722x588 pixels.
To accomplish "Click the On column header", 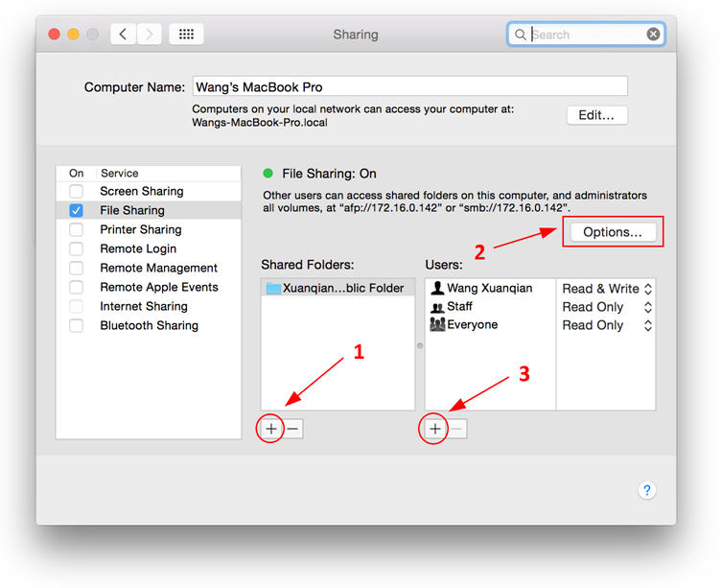I will point(77,174).
